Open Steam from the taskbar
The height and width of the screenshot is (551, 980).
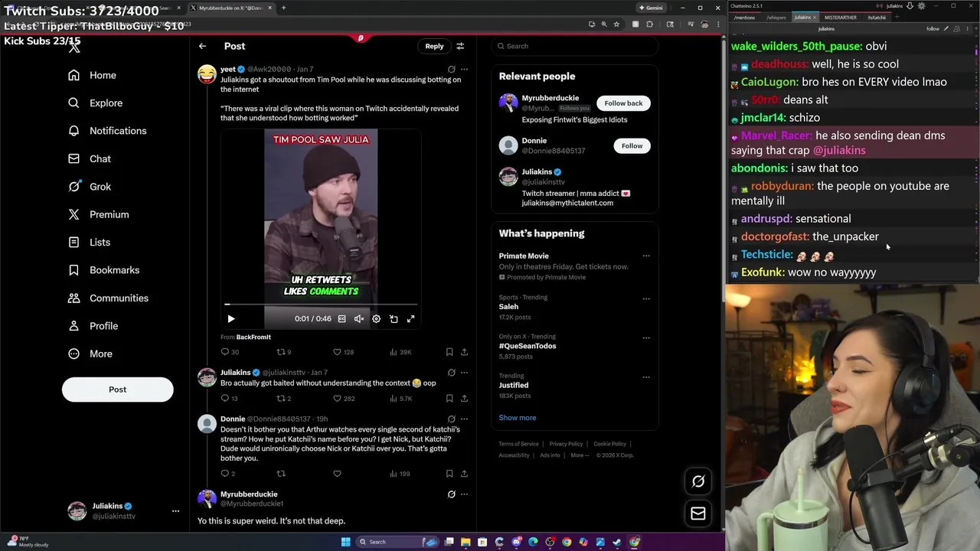[x=617, y=542]
